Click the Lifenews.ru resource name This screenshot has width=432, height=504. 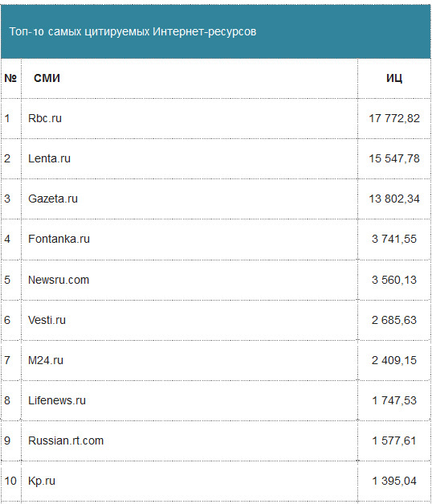[57, 400]
